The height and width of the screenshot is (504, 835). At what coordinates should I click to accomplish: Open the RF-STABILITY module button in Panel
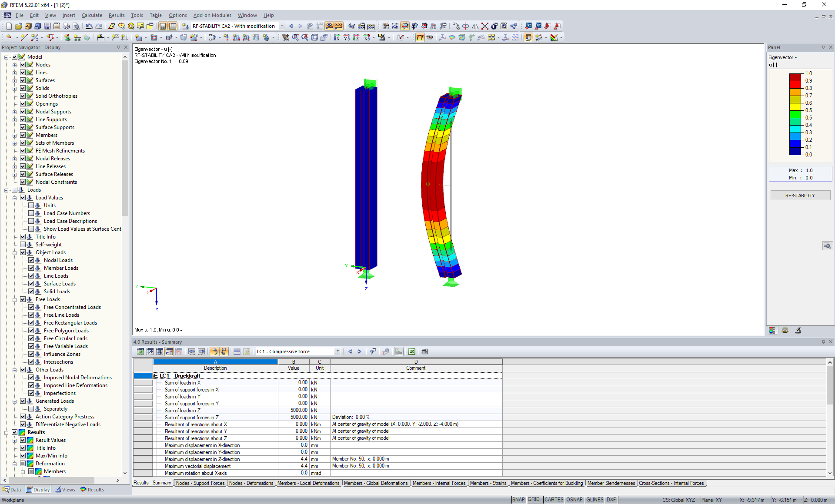pos(800,195)
